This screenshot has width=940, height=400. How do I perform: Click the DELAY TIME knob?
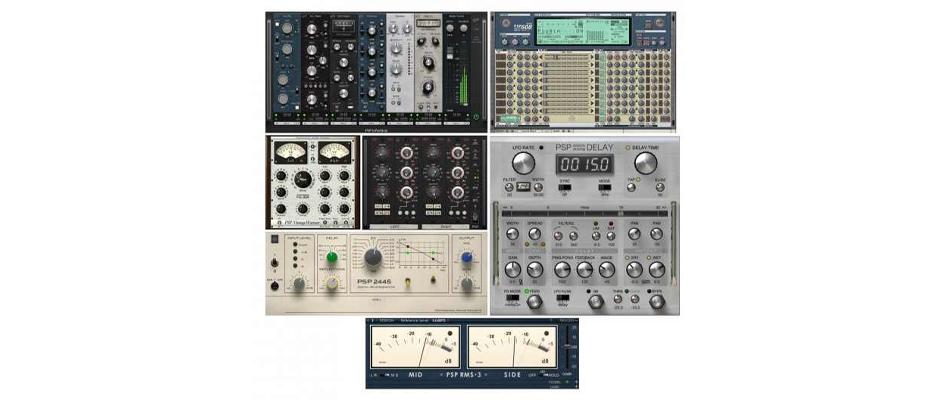tap(646, 163)
